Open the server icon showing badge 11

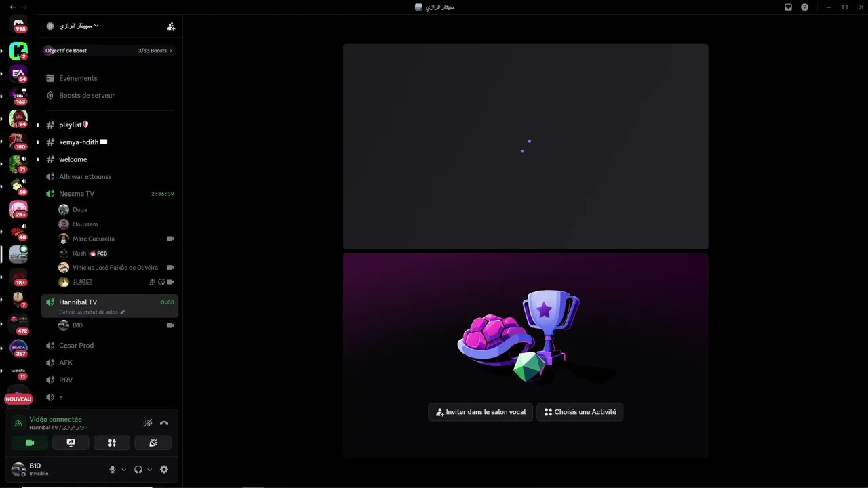[18, 371]
